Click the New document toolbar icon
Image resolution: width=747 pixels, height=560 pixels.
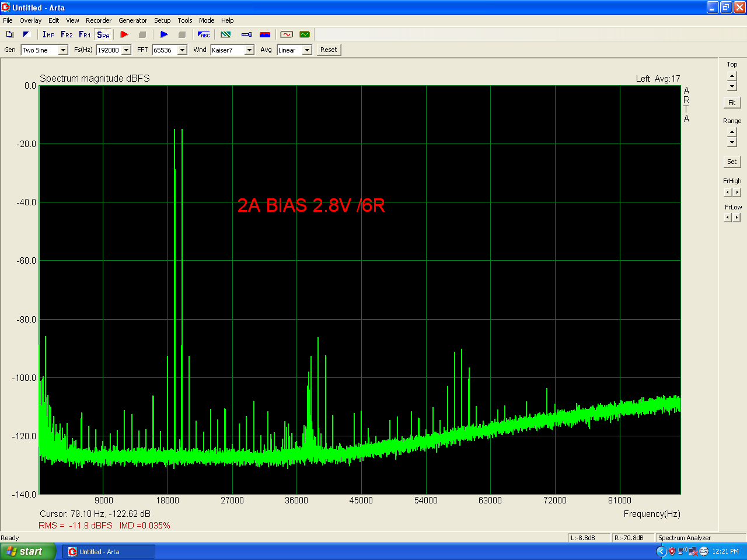click(x=9, y=34)
